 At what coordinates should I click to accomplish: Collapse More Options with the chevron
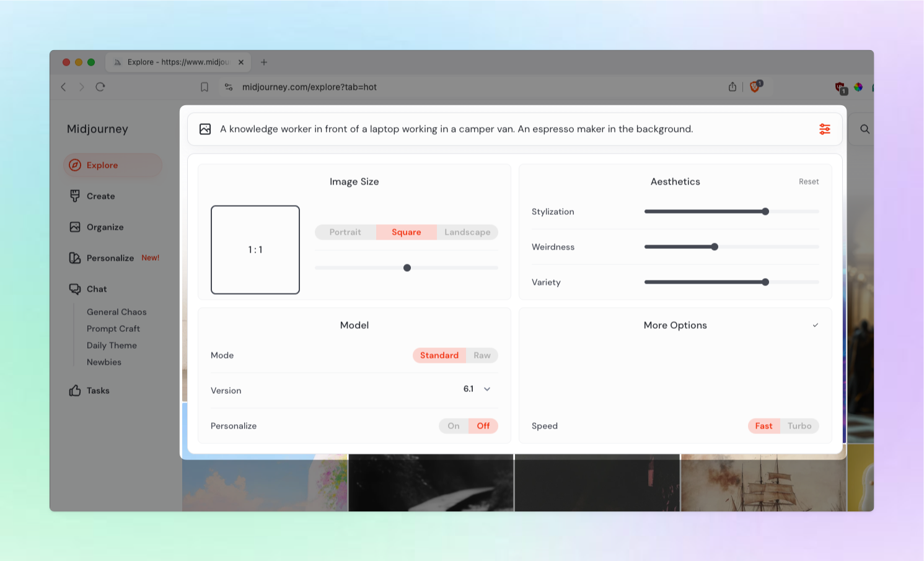click(x=816, y=325)
